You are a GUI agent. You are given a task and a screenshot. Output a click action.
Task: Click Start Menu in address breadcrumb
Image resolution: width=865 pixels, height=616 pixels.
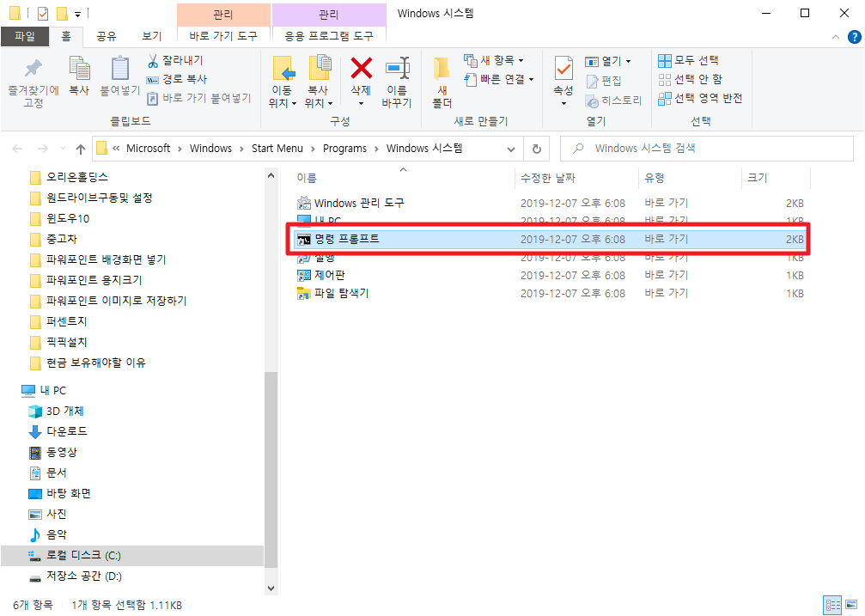pos(277,149)
